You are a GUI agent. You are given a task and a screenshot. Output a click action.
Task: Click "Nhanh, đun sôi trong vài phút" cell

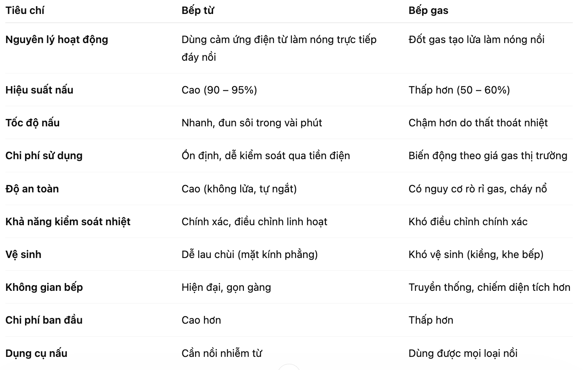point(252,123)
